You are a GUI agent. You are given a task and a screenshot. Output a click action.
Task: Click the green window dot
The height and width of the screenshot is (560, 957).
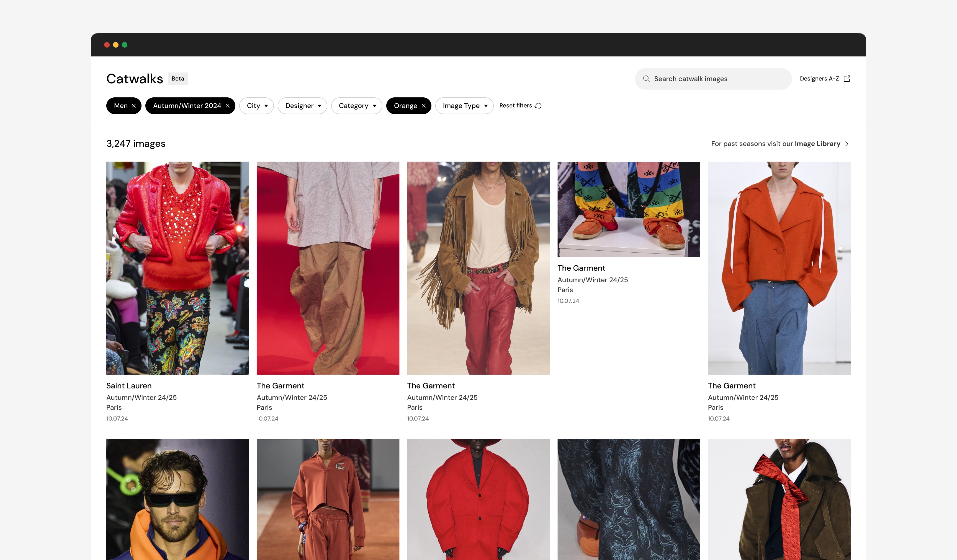click(x=125, y=45)
